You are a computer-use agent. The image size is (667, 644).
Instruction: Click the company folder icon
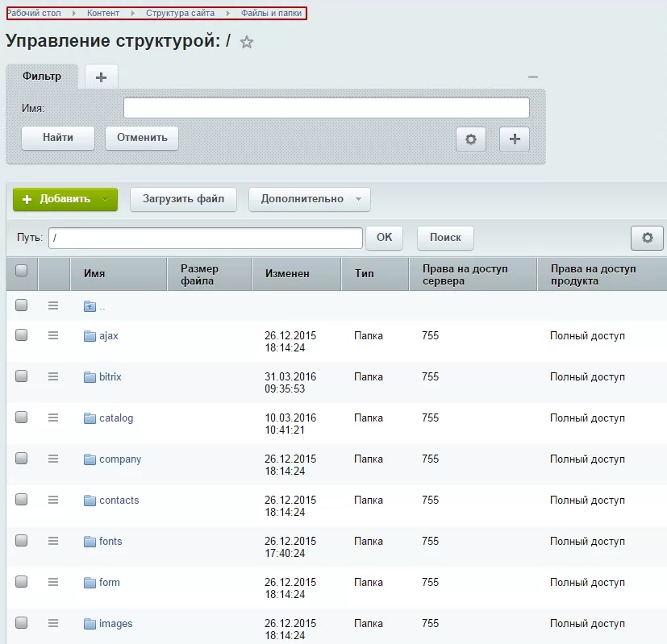(90, 459)
